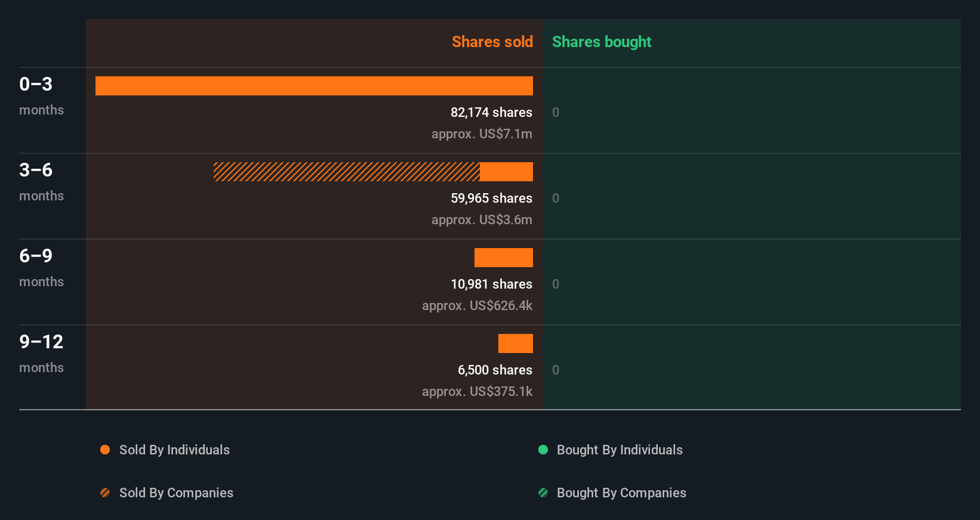
Task: Select the Sold By Individuals legend label
Action: (174, 450)
